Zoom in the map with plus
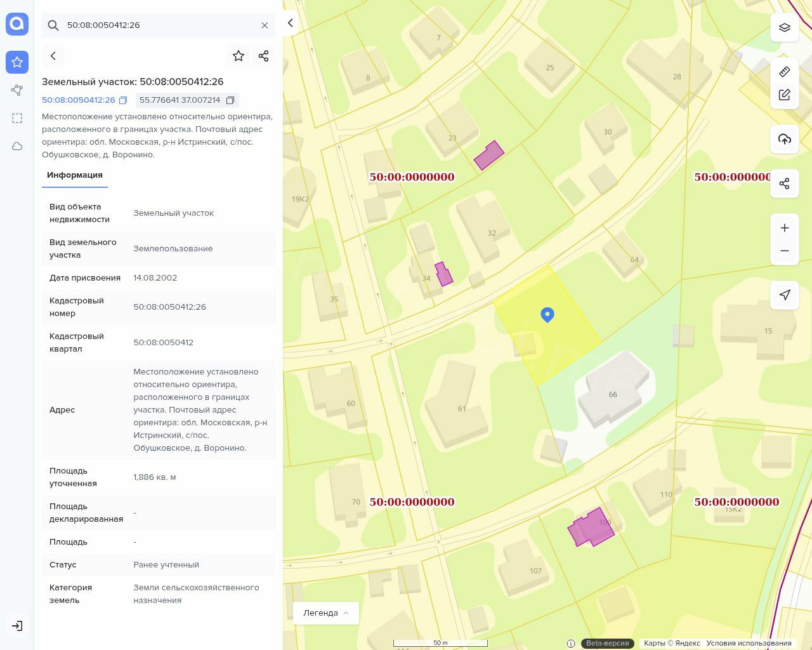The image size is (812, 650). click(784, 228)
